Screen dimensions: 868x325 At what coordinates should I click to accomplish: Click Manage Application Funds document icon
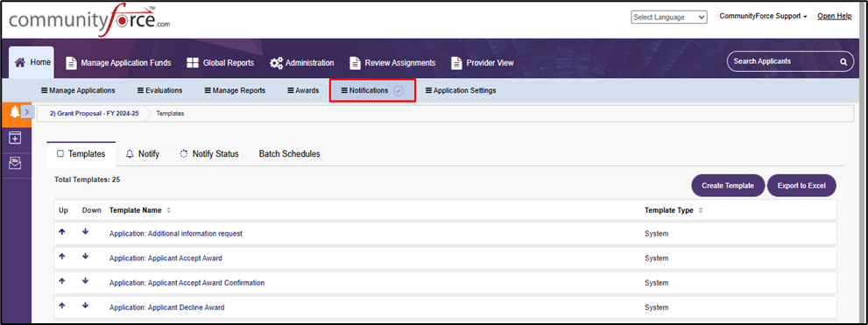pos(71,63)
